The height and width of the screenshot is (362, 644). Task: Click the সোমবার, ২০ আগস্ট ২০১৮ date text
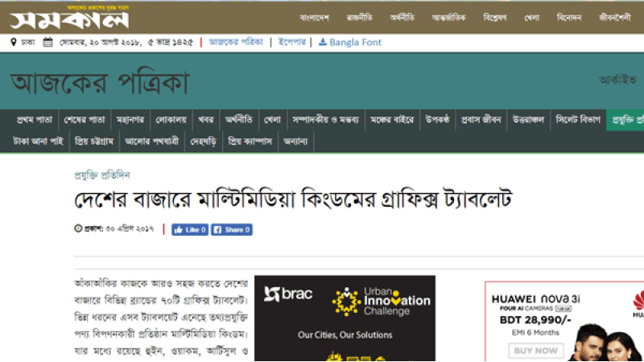click(101, 42)
